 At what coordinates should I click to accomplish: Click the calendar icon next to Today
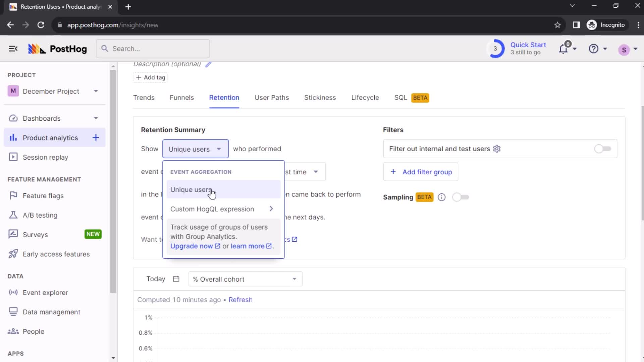[x=176, y=279]
